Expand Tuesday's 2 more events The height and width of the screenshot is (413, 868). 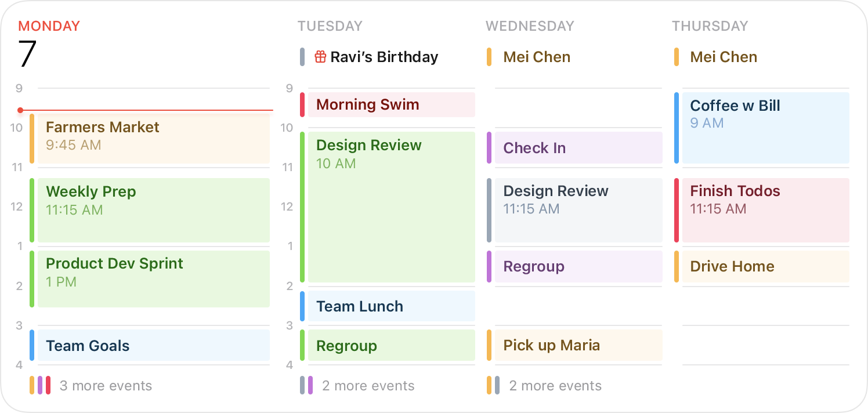point(368,386)
